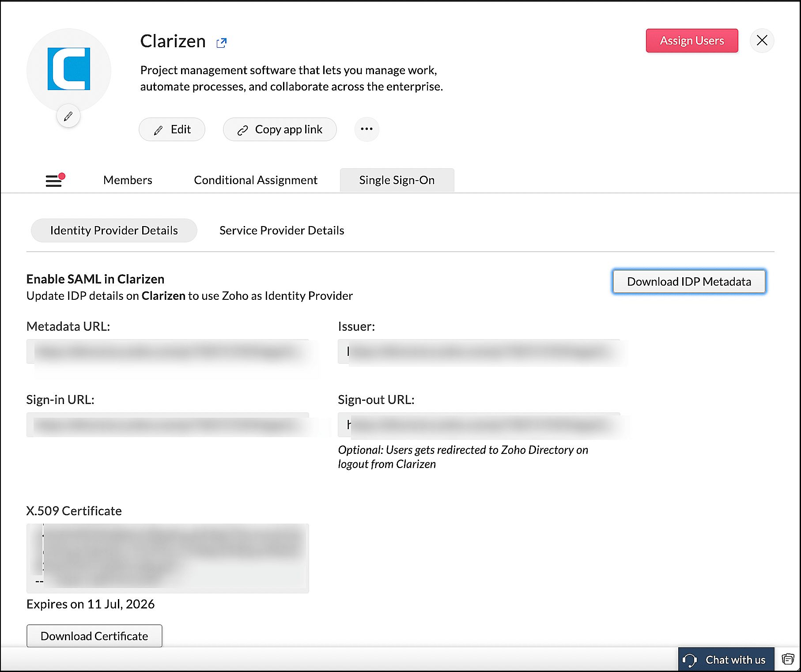Click 'Expires on 11 Jul, 2026' text
The height and width of the screenshot is (672, 801).
point(91,604)
